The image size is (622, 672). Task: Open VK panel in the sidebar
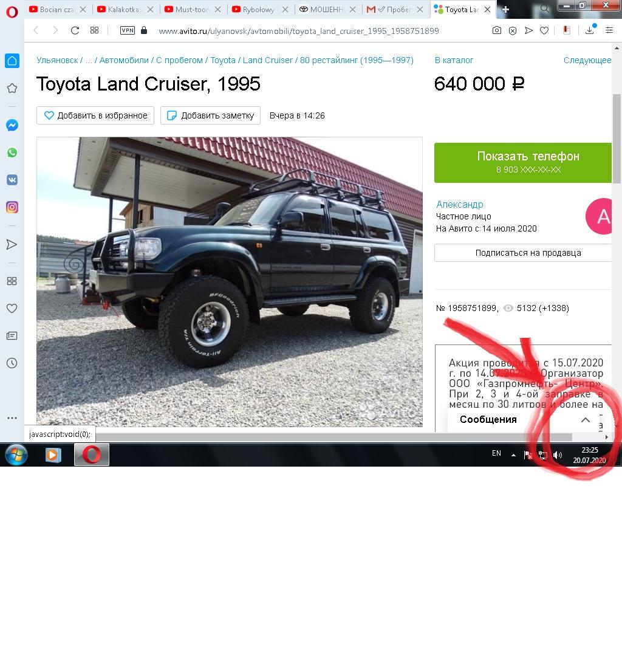tap(12, 180)
